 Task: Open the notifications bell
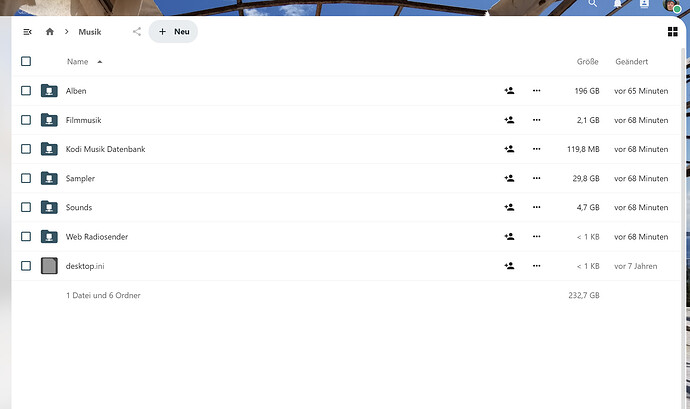[x=618, y=4]
